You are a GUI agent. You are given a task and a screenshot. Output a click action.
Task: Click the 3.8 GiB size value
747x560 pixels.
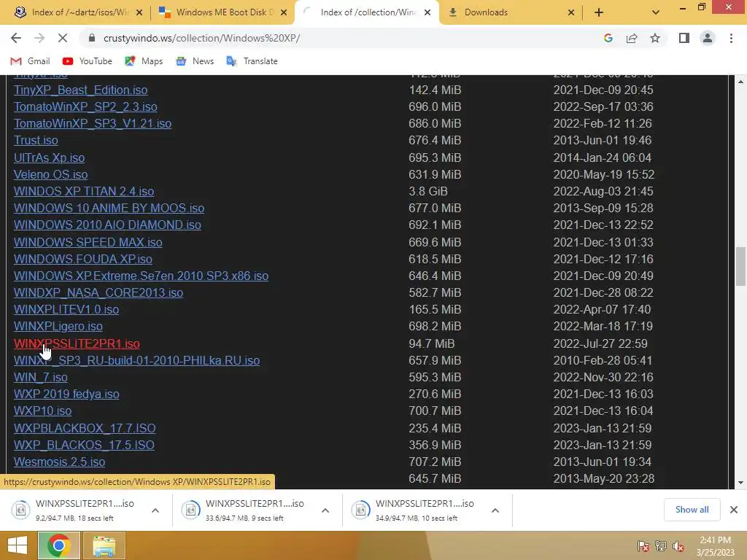point(428,192)
